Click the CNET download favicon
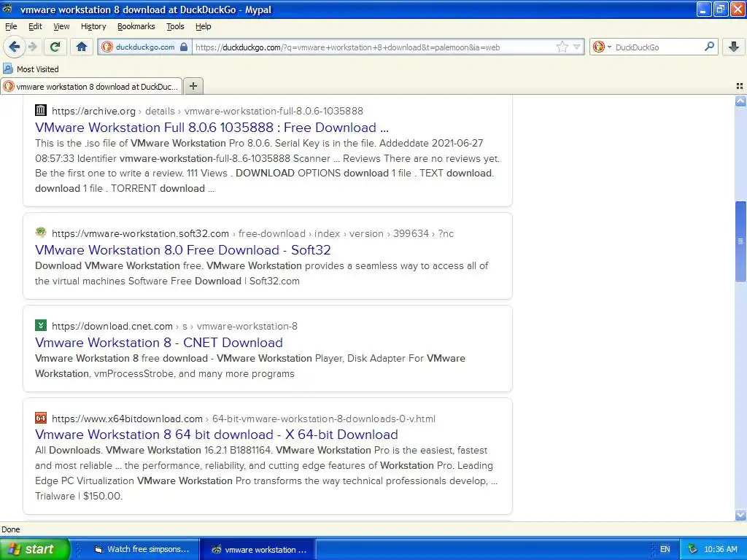The width and height of the screenshot is (747, 560). pos(41,326)
